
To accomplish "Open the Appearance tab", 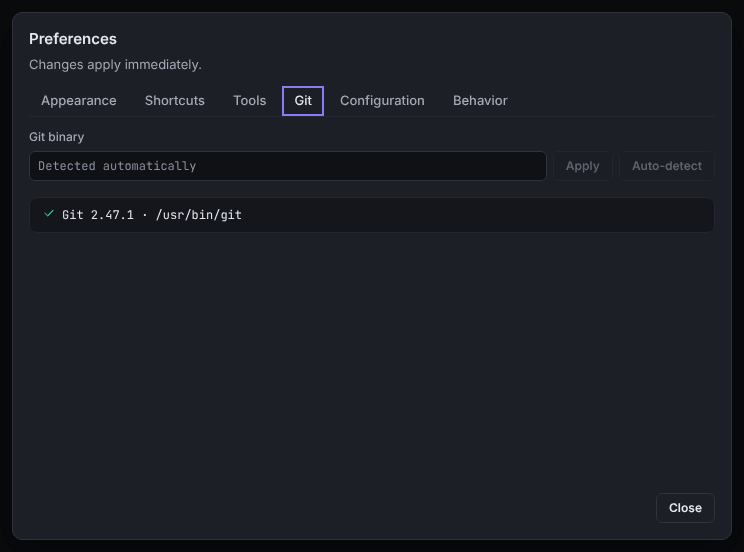I will 78,101.
